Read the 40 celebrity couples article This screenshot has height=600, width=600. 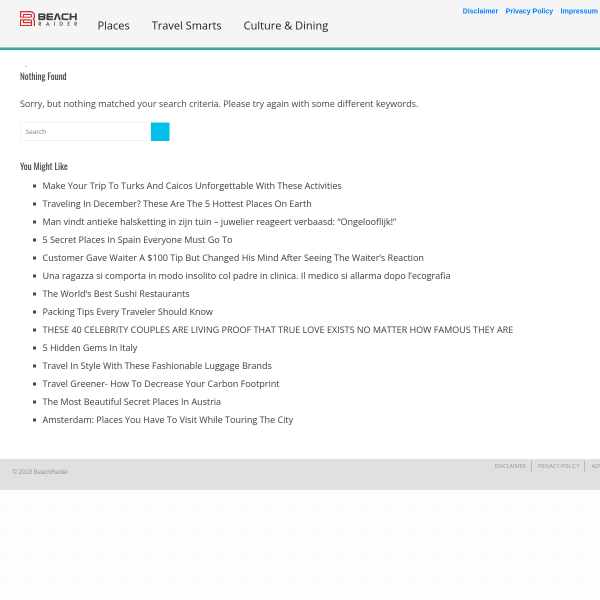[x=277, y=330]
